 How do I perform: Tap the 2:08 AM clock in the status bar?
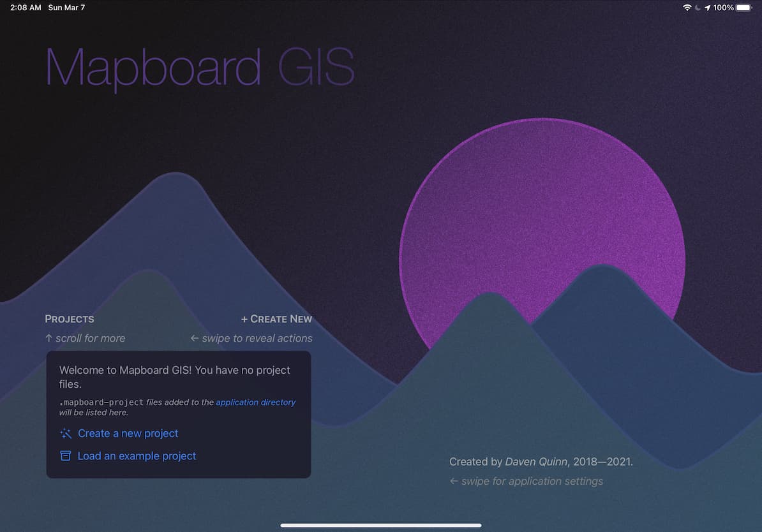coord(26,8)
